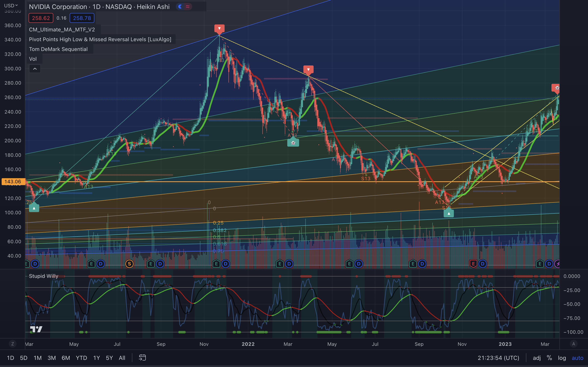Collapse the indicator legend chevron
This screenshot has height=367, width=588.
35,69
